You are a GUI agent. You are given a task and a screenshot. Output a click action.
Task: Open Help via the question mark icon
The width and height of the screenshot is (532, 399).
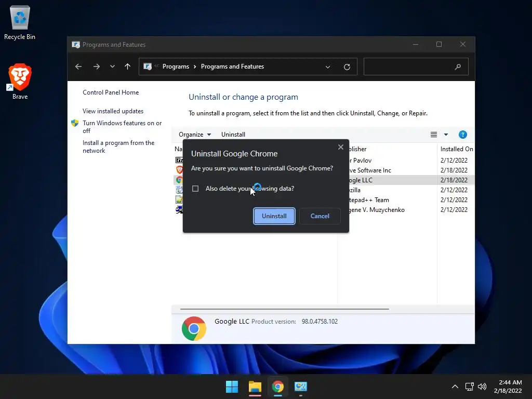coord(462,135)
